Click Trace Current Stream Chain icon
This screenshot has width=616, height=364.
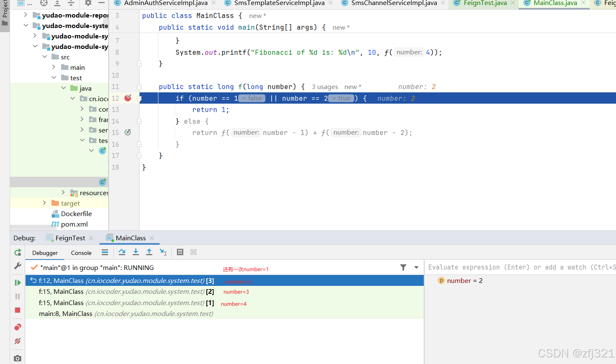tap(193, 252)
